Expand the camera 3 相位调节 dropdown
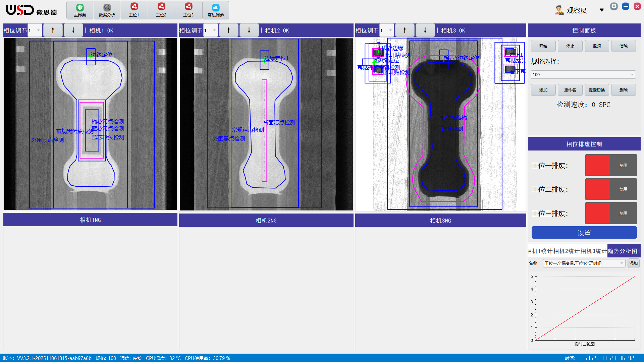The height and width of the screenshot is (362, 644). pyautogui.click(x=387, y=31)
